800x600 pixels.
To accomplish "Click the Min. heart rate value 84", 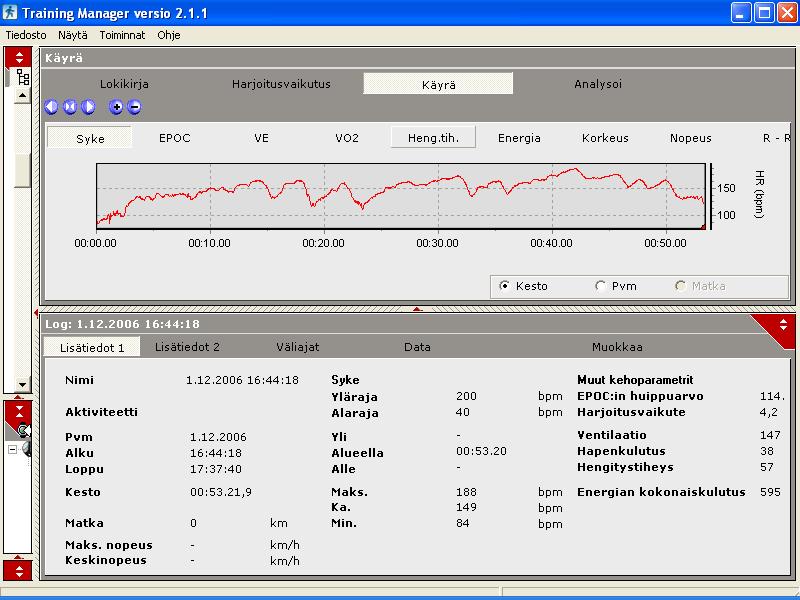I will [463, 523].
